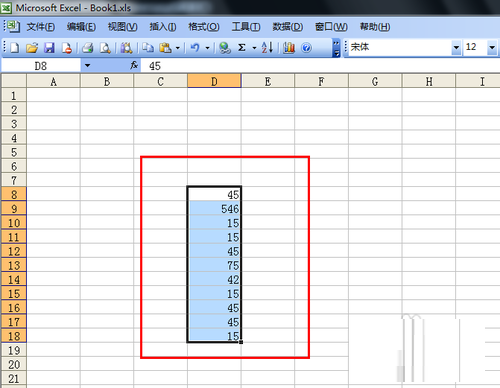Select row 18 header
This screenshot has height=388, width=500.
pyautogui.click(x=14, y=336)
